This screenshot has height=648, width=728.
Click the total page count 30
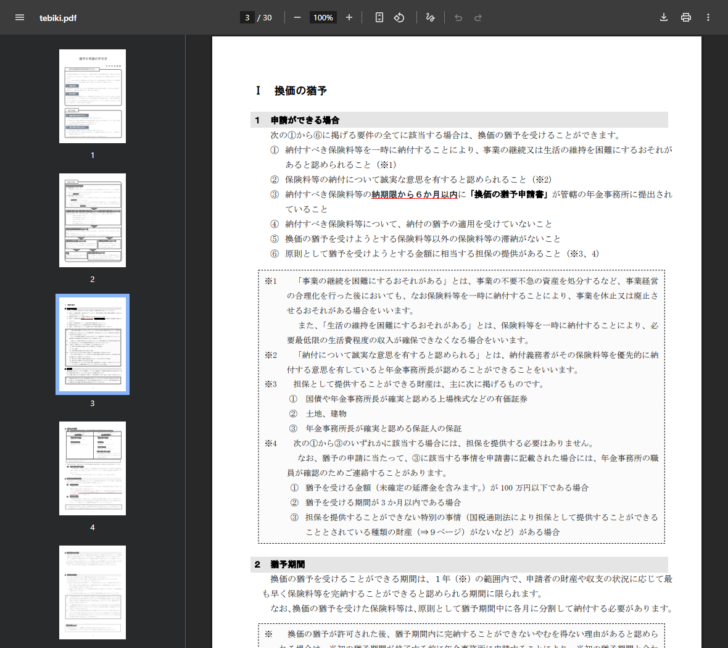coord(267,18)
